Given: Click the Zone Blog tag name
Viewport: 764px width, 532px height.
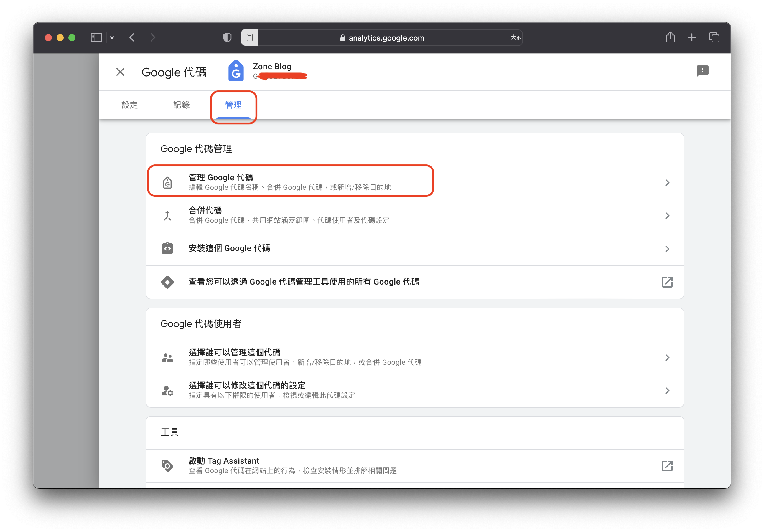Looking at the screenshot, I should click(x=272, y=67).
